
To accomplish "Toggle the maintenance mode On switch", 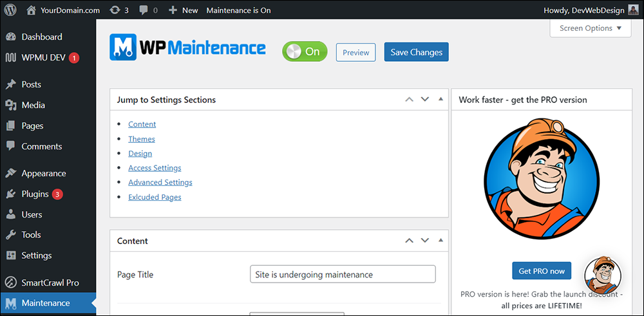I will point(305,51).
